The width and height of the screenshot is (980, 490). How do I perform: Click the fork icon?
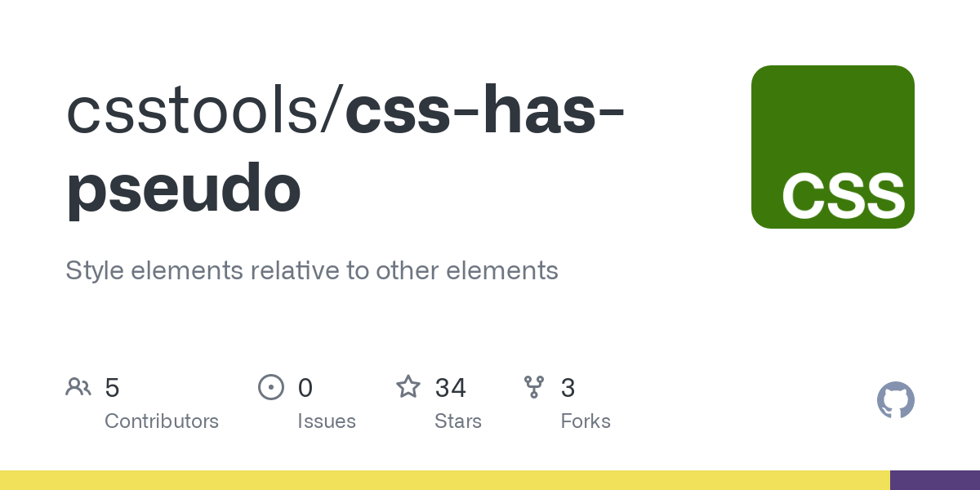coord(534,387)
